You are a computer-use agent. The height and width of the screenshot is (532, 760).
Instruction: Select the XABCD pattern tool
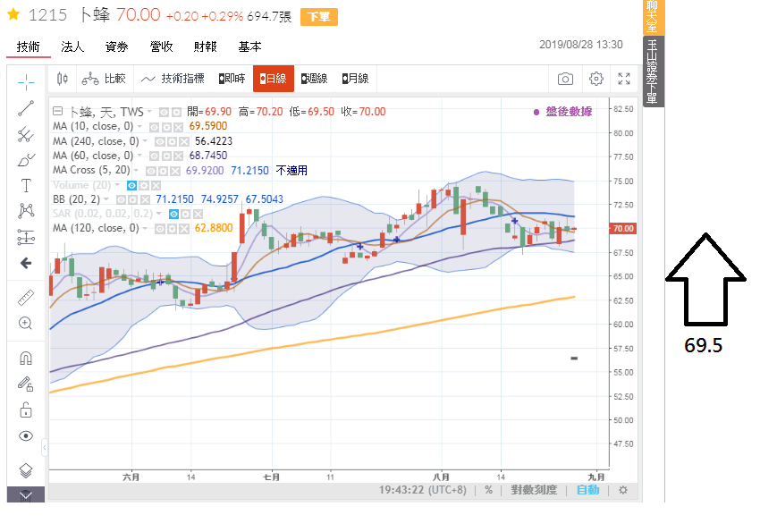26,211
